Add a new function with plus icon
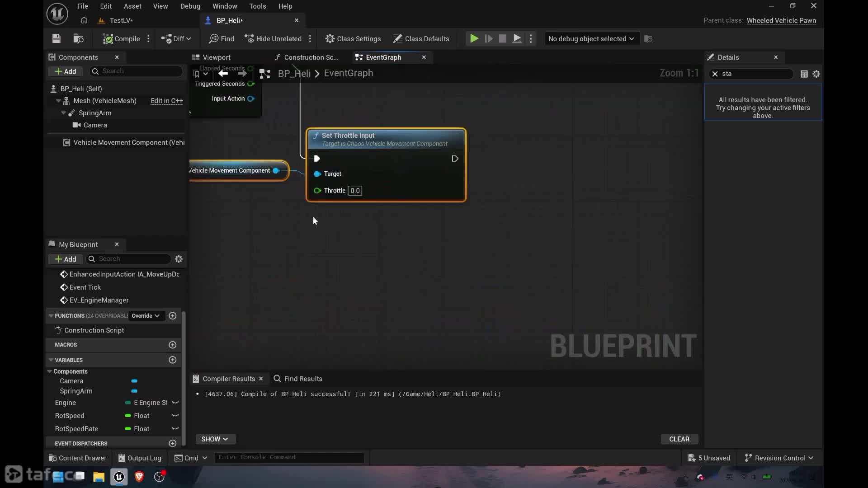Screen dimensions: 868x488 (172, 316)
